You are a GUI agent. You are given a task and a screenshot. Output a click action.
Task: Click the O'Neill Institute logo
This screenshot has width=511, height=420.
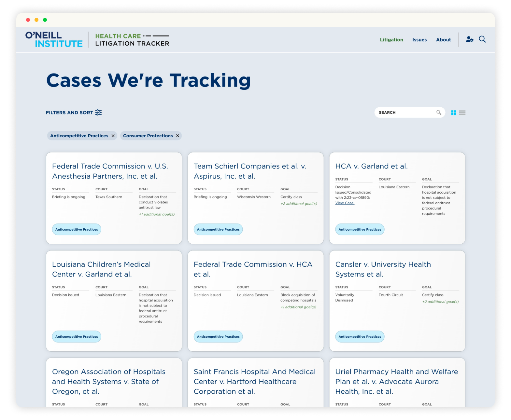coord(54,39)
